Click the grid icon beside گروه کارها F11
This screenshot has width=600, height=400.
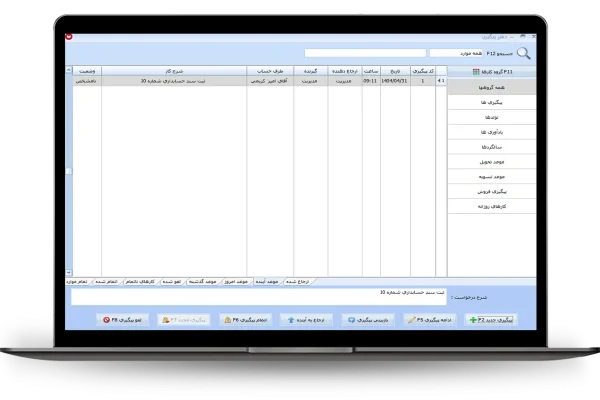474,72
